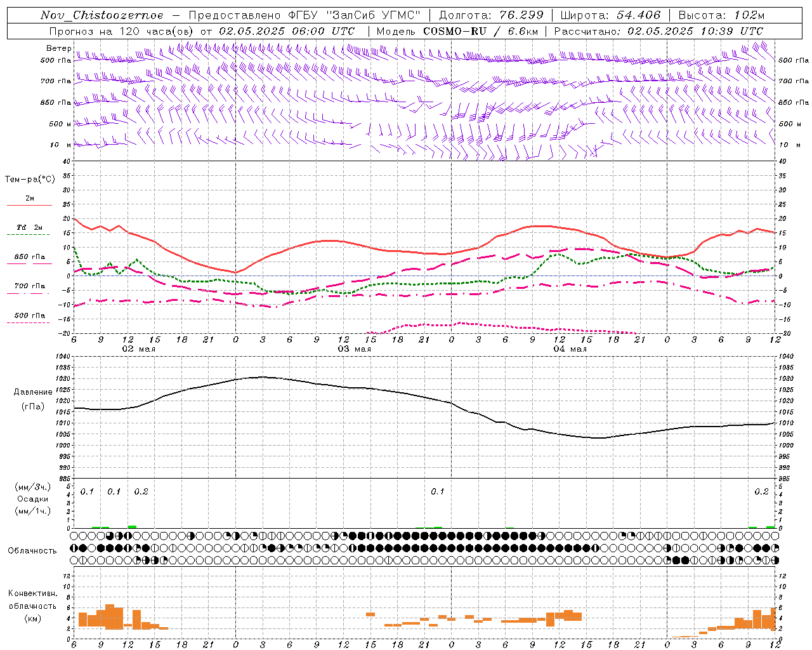The image size is (812, 650).
Task: Click the '(км)' unit label
Action: pos(32,618)
